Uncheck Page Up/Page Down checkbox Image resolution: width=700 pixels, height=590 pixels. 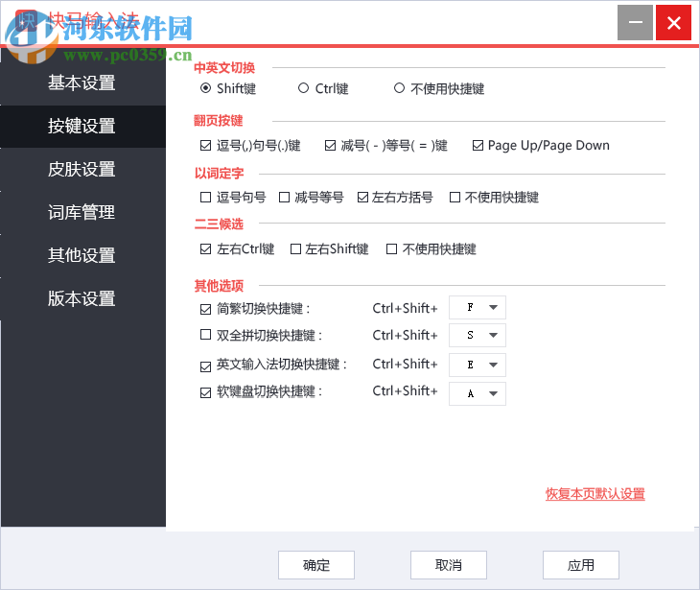(478, 146)
